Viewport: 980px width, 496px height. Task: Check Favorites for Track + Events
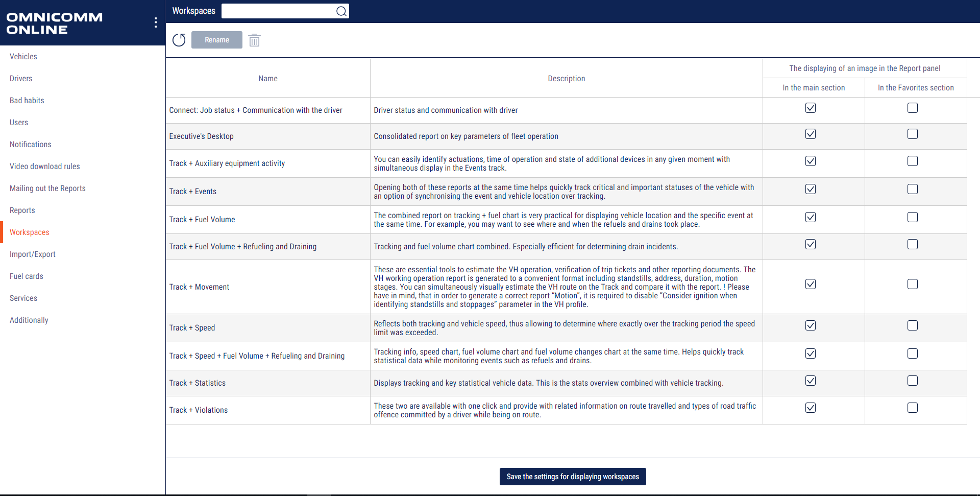(x=913, y=189)
